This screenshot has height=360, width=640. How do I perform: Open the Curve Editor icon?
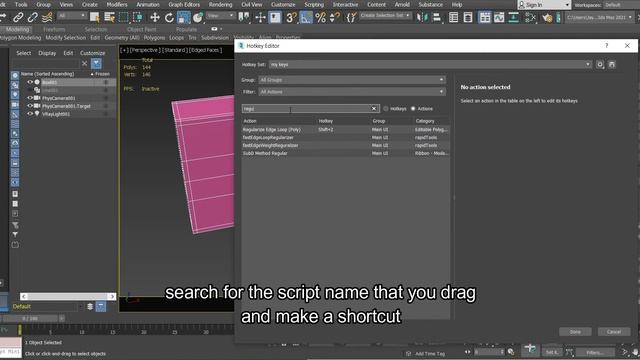(499, 17)
